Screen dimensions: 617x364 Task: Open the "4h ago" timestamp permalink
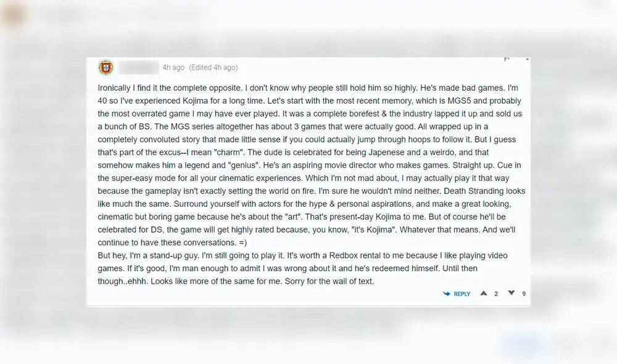click(x=173, y=67)
